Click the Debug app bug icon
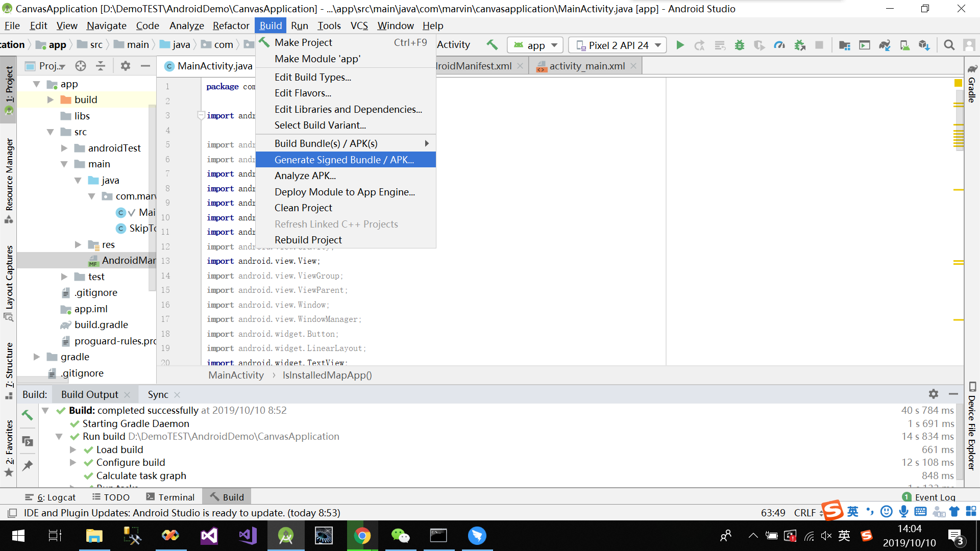Screen dimensions: 980x551 pyautogui.click(x=739, y=45)
